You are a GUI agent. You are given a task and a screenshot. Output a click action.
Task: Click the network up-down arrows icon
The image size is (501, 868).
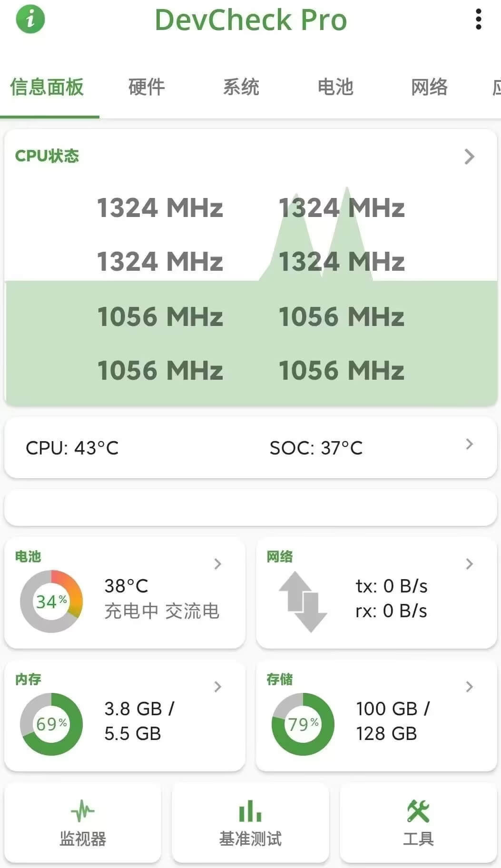pyautogui.click(x=303, y=602)
